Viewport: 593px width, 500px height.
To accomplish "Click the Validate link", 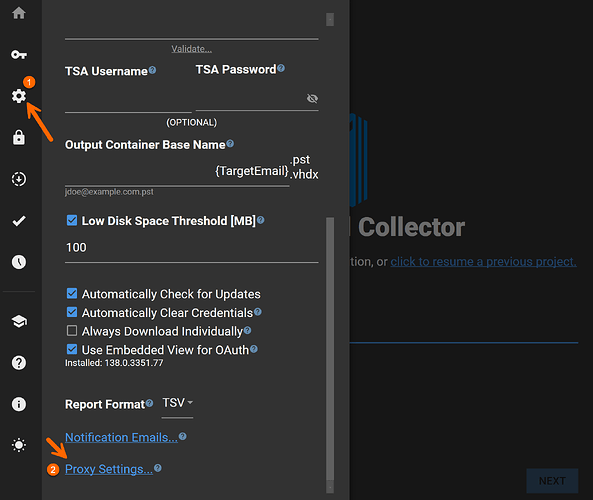I will tap(191, 49).
